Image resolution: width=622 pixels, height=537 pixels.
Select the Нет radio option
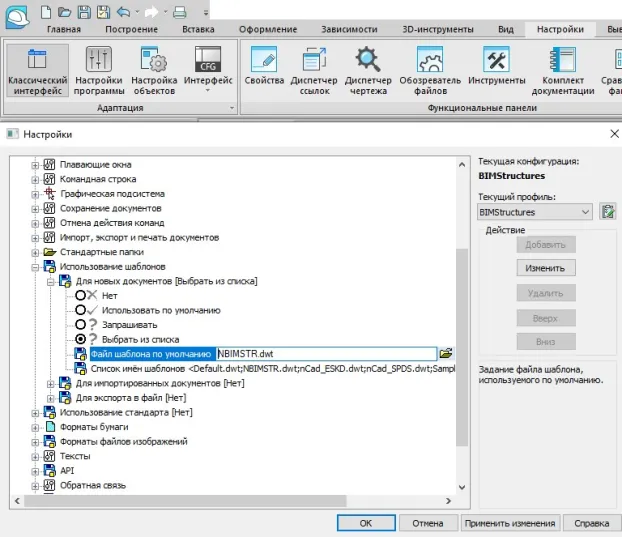[x=81, y=295]
